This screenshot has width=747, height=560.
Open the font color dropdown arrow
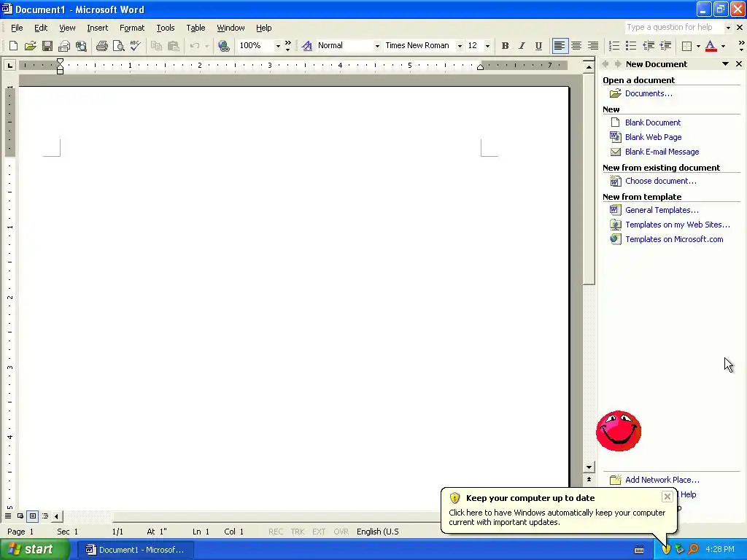pos(723,46)
